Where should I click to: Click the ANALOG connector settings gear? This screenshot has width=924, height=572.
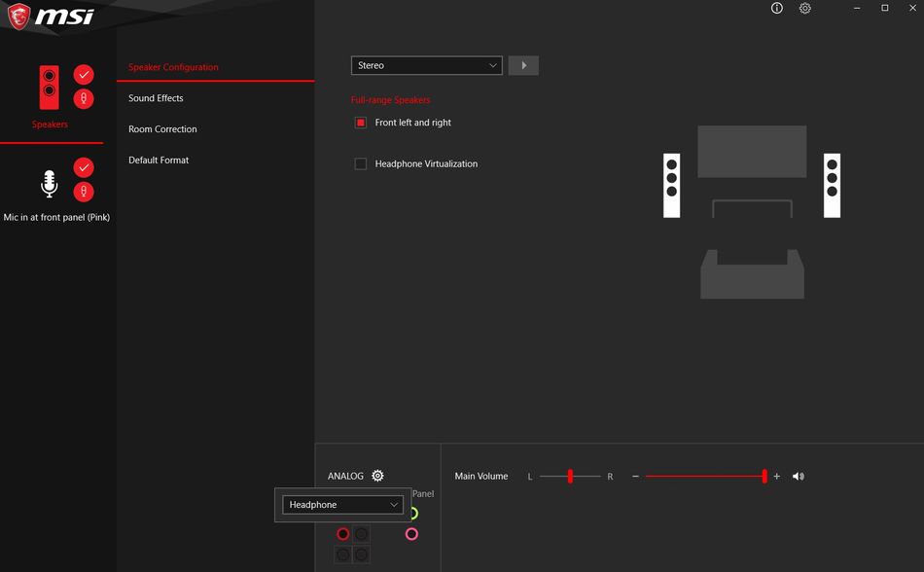pos(377,476)
